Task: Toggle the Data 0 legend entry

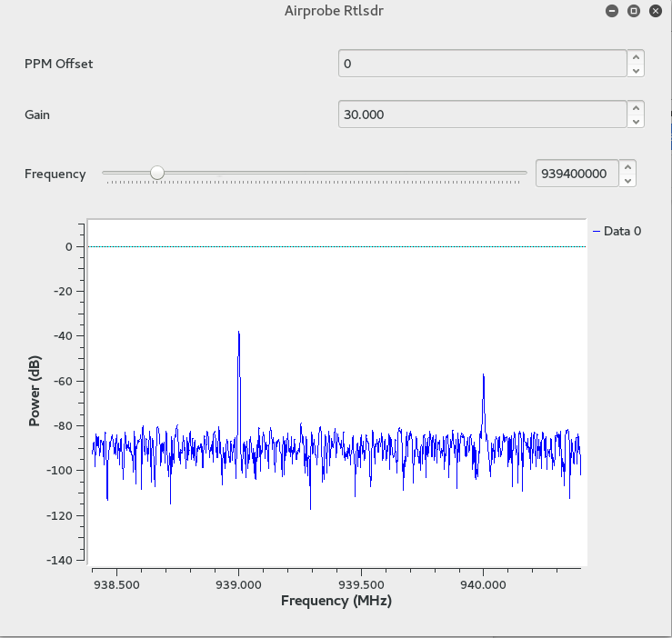Action: click(x=617, y=232)
